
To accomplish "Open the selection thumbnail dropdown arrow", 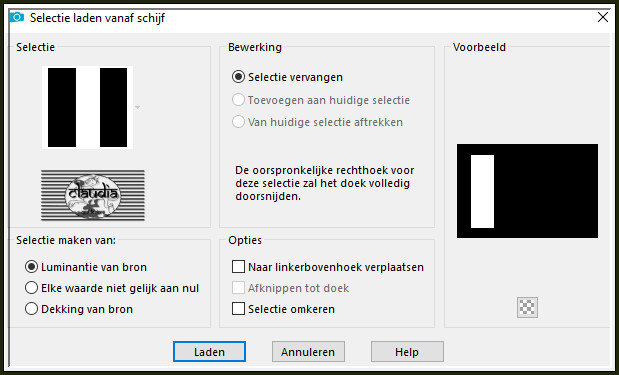I will click(x=137, y=107).
